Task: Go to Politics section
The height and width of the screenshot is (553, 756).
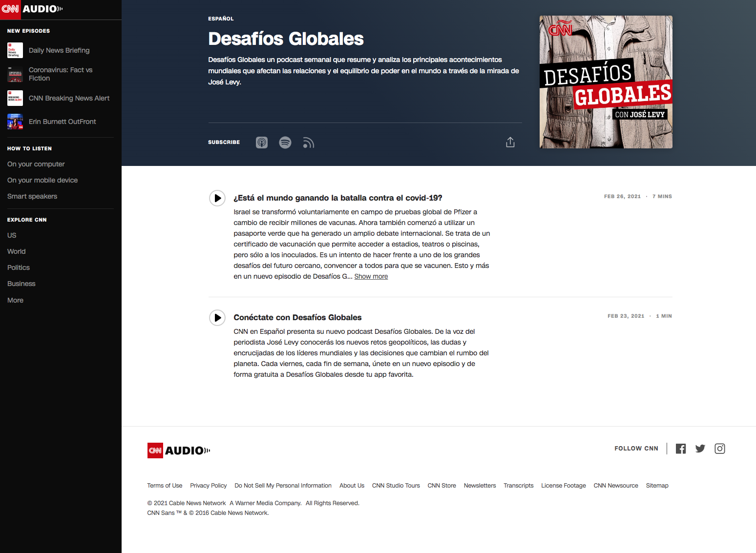Action: [x=19, y=267]
